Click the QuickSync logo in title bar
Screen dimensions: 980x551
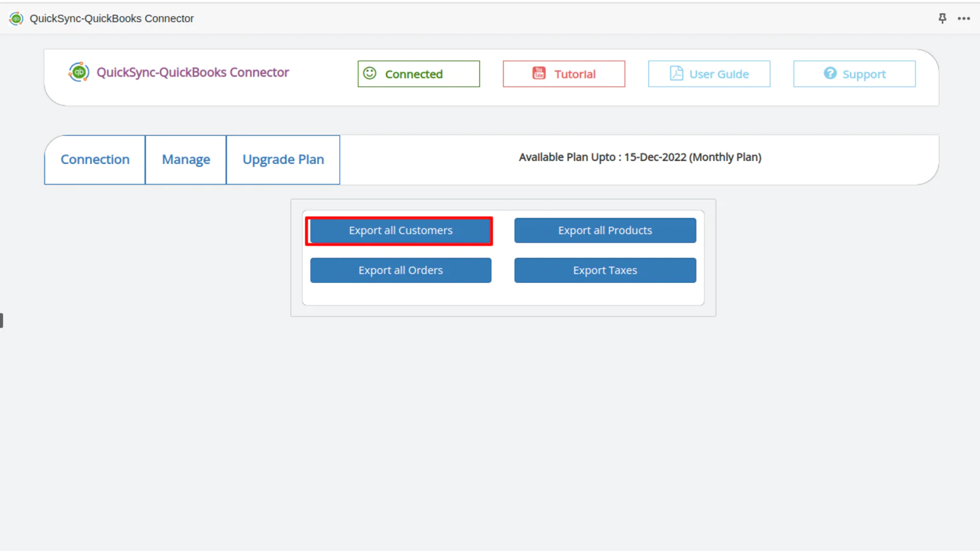coord(17,18)
